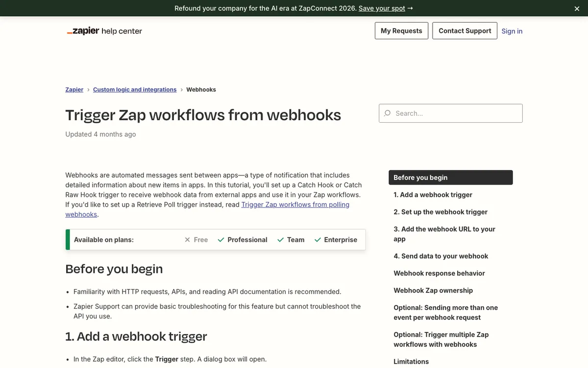Jump to 'Optional: Trigger multiple Zap workflows' section
Image resolution: width=588 pixels, height=368 pixels.
click(x=441, y=340)
